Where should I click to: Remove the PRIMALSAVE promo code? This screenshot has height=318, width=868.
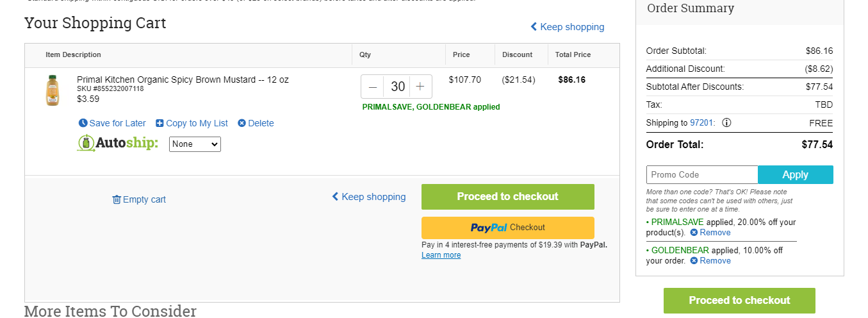point(710,233)
